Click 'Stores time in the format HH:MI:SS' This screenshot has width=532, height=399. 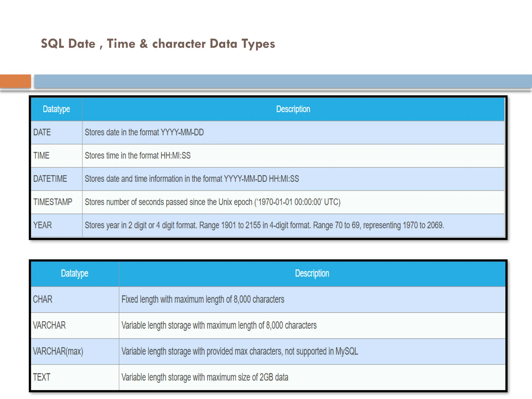click(x=138, y=155)
